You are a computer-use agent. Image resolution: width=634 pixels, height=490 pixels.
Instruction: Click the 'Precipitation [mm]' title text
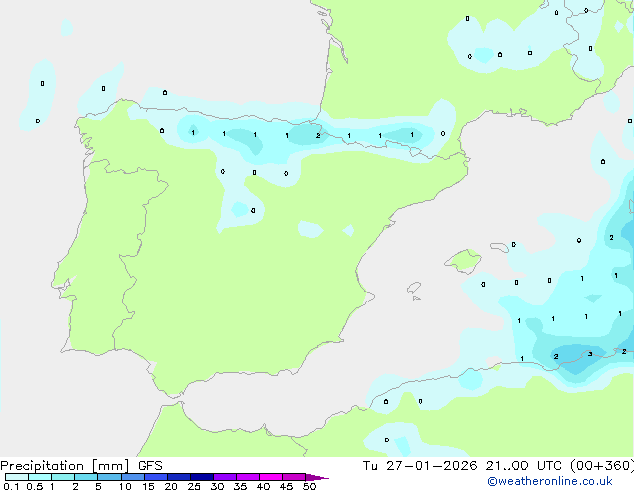click(x=65, y=466)
